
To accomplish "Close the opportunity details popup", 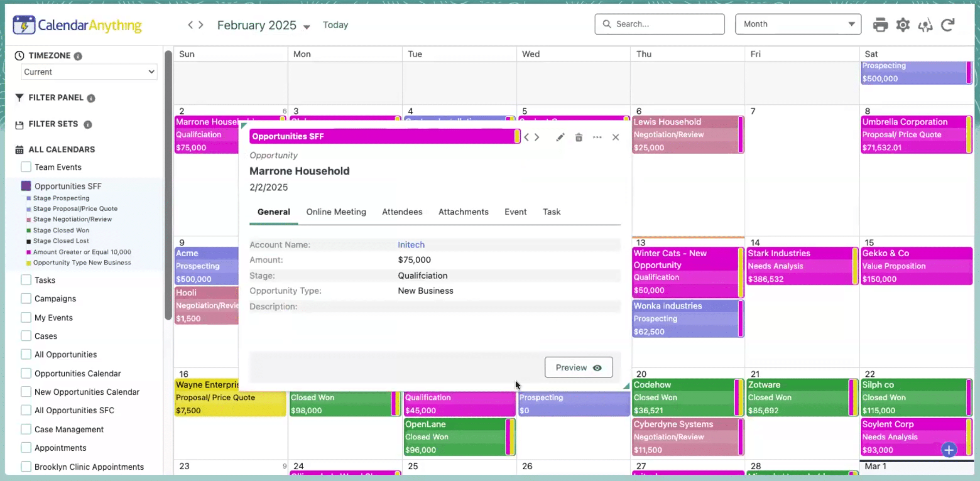I will tap(615, 137).
